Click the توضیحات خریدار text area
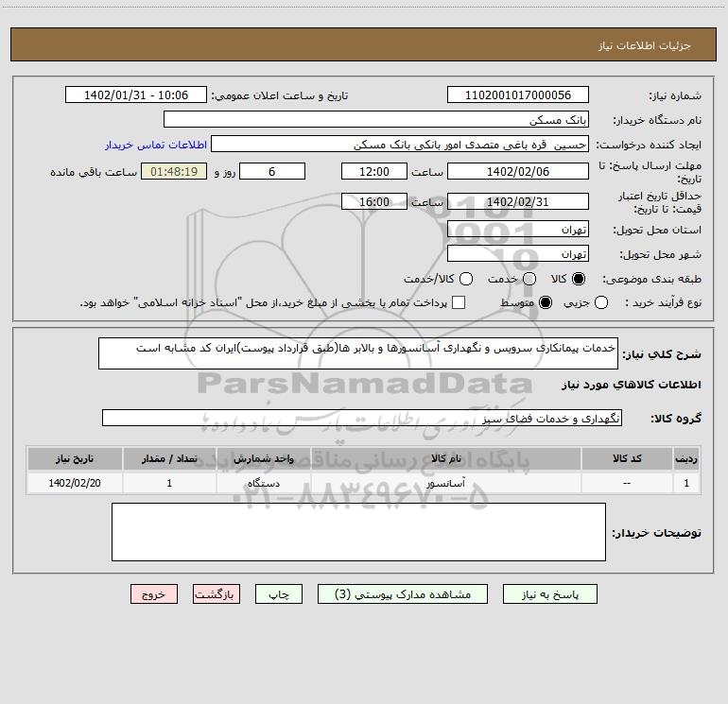Image resolution: width=728 pixels, height=704 pixels. point(358,532)
